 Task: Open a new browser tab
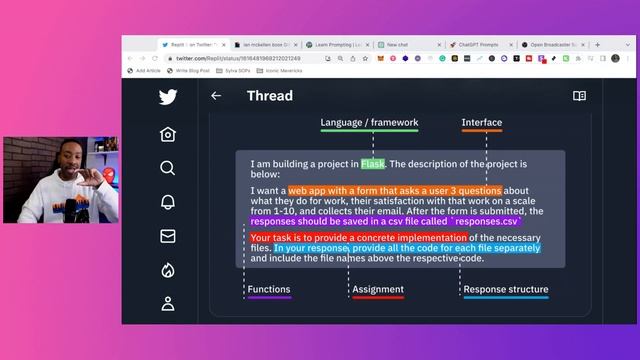(x=598, y=45)
